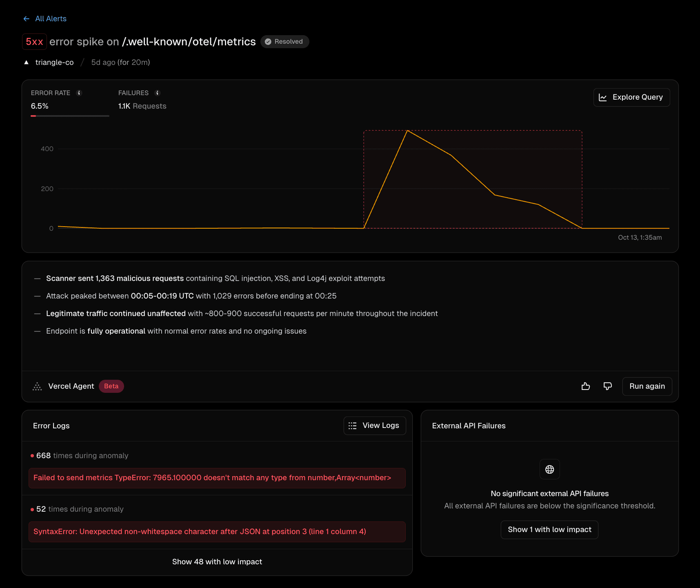This screenshot has width=700, height=588.
Task: Open View Logs
Action: [374, 425]
